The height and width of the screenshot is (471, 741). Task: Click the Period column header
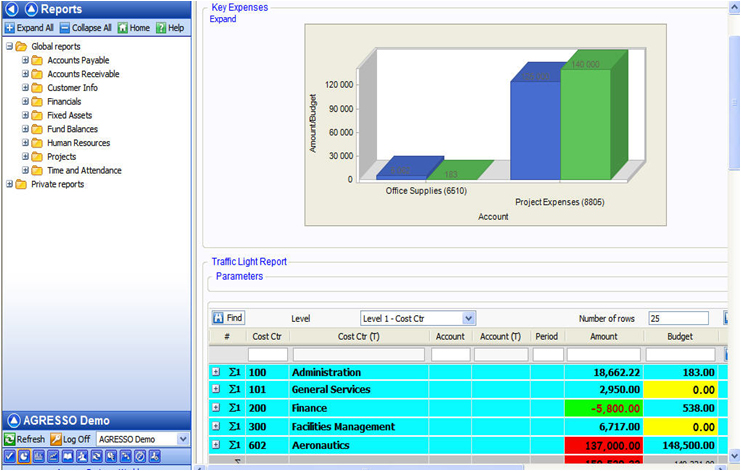click(x=547, y=336)
